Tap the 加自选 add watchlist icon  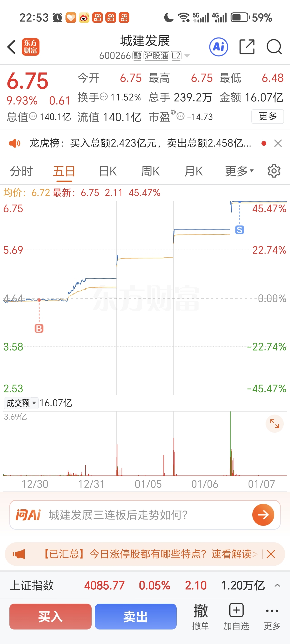click(236, 616)
